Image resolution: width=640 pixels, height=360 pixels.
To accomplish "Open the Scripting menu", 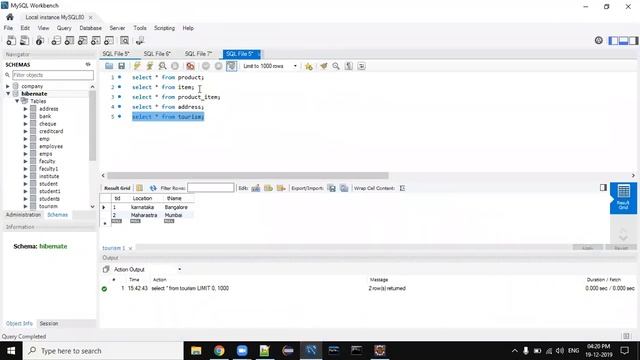I will pyautogui.click(x=164, y=28).
